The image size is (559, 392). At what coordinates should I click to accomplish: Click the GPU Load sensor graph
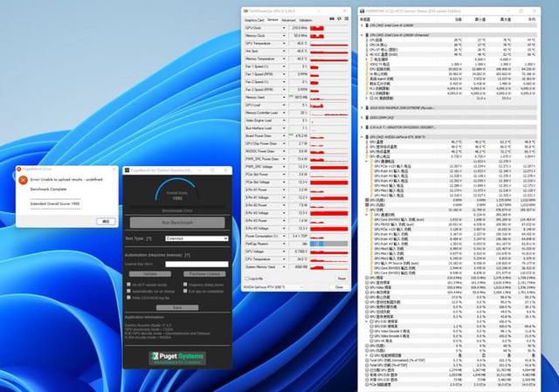point(328,105)
